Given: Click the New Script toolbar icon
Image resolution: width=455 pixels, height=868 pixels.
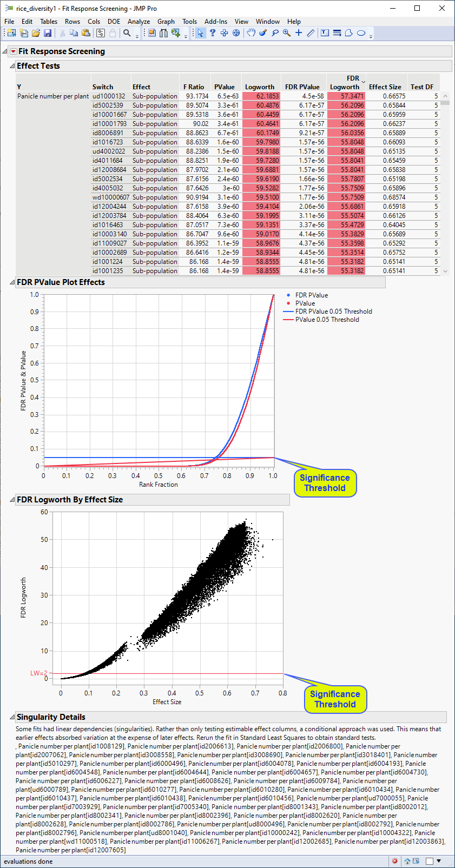Looking at the screenshot, I should click(24, 33).
